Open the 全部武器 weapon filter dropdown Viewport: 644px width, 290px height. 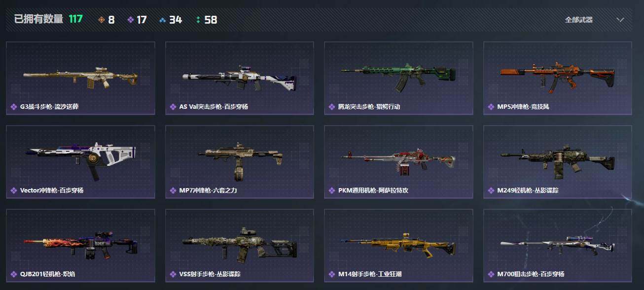pos(595,20)
